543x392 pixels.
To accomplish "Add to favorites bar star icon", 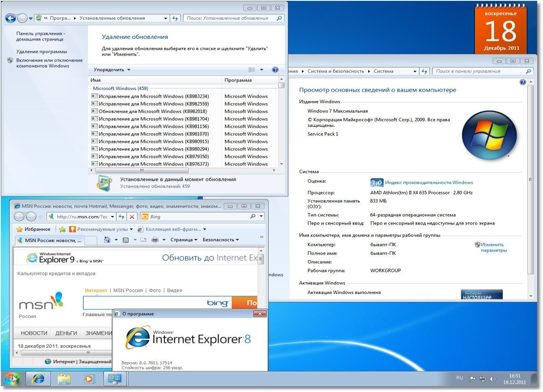I will coord(62,229).
